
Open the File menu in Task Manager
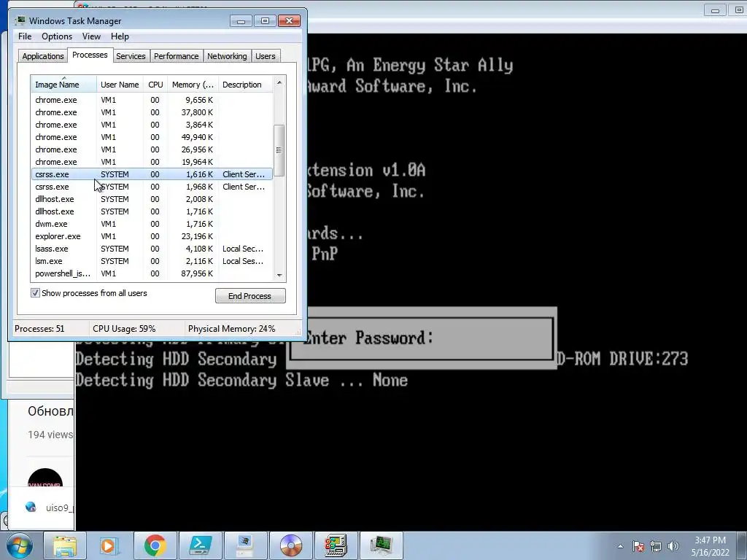pos(25,36)
